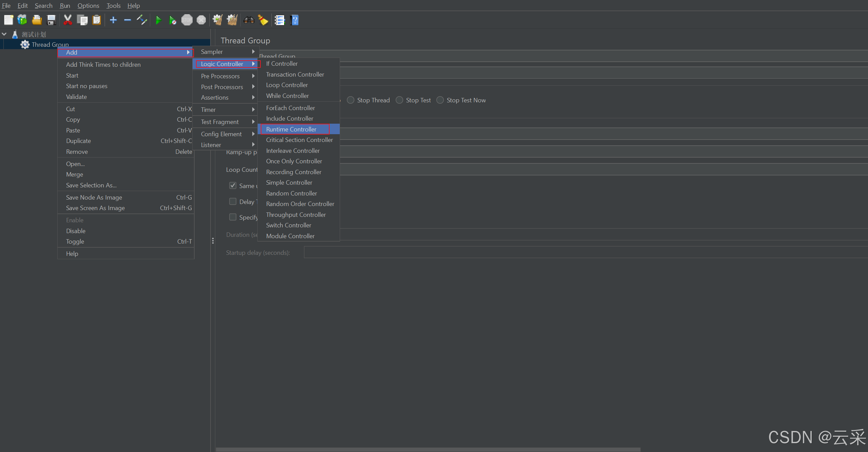This screenshot has height=452, width=868.
Task: Click the Stop sign icon
Action: click(x=187, y=20)
